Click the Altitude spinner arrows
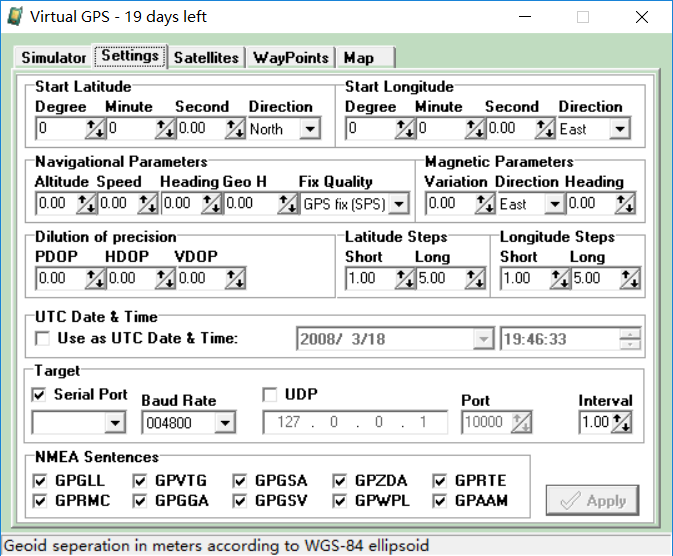Screen dimensions: 673x556 (x=86, y=203)
